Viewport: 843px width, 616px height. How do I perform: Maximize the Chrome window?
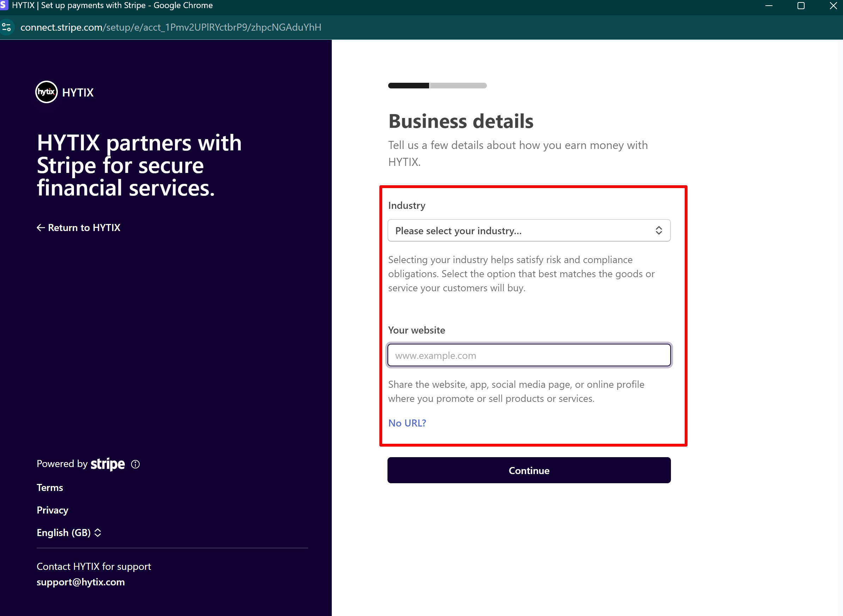(x=801, y=6)
